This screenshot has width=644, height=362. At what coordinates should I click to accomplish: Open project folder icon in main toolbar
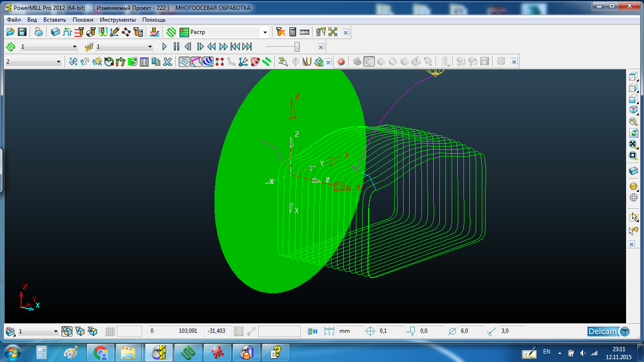click(10, 32)
